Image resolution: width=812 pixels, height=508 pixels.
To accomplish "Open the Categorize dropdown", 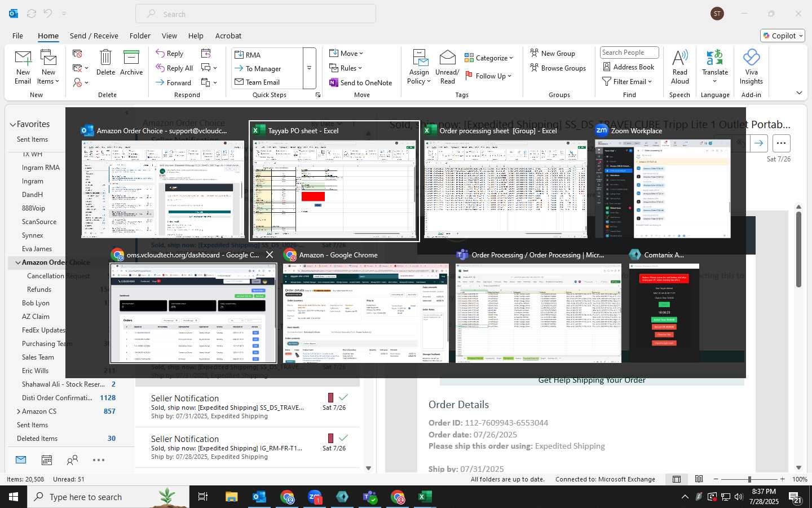I will coord(489,58).
